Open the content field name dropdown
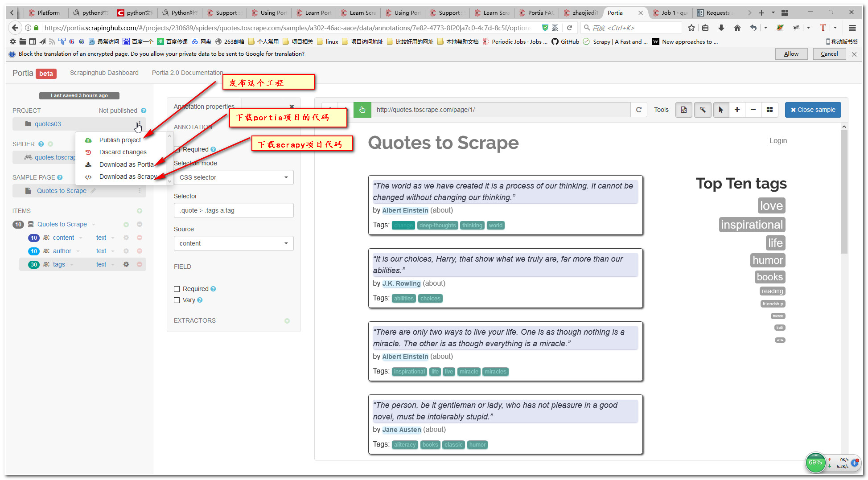868x480 pixels. pyautogui.click(x=81, y=238)
